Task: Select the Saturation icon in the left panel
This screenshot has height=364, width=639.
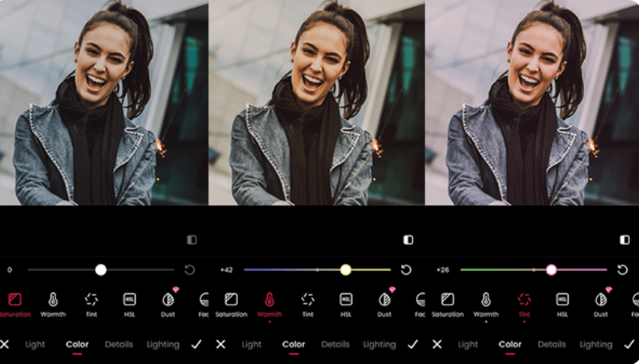Action: (x=14, y=300)
